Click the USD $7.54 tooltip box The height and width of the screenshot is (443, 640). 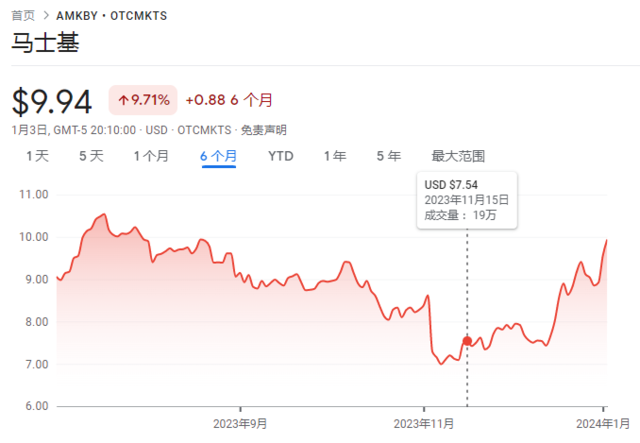coord(467,200)
